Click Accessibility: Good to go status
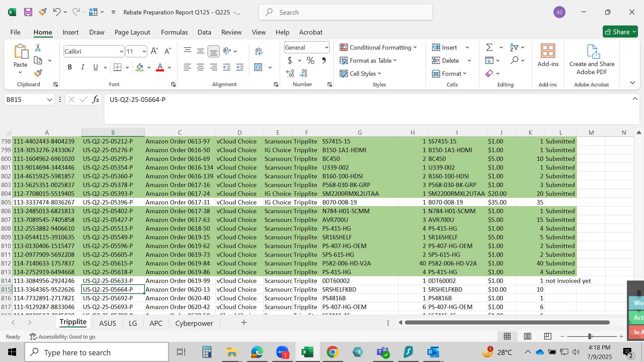The width and height of the screenshot is (644, 362). coord(62,337)
